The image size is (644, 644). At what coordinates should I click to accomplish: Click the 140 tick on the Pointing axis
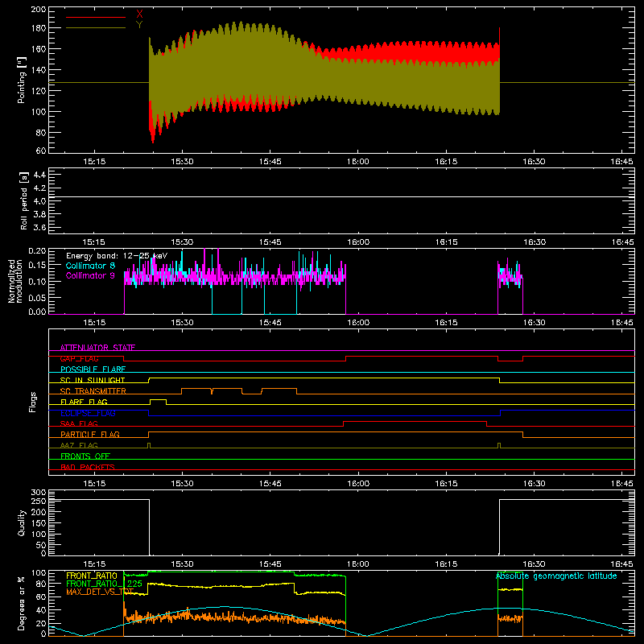[x=39, y=70]
